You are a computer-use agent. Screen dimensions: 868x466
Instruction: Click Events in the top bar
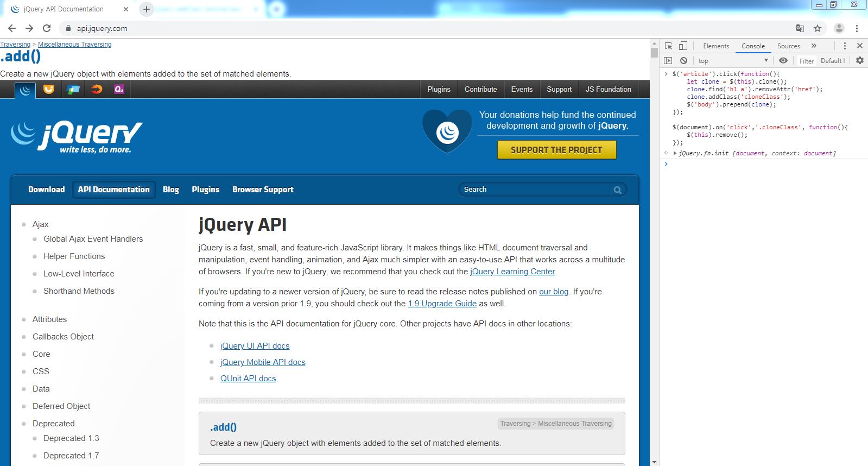(x=522, y=90)
